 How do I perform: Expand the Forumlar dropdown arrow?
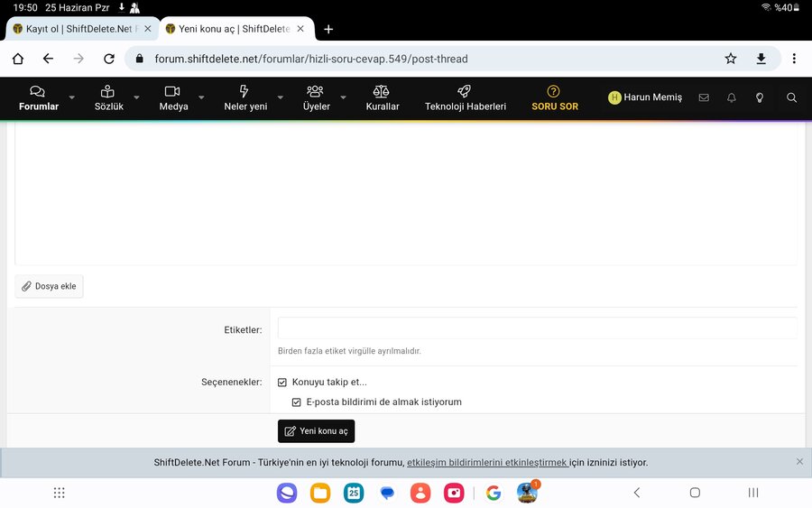[72, 97]
